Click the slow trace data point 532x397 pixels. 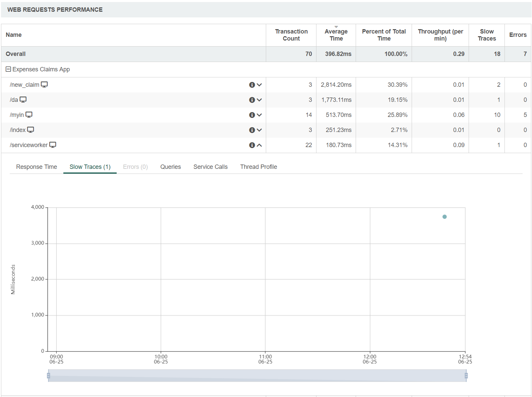pos(445,217)
